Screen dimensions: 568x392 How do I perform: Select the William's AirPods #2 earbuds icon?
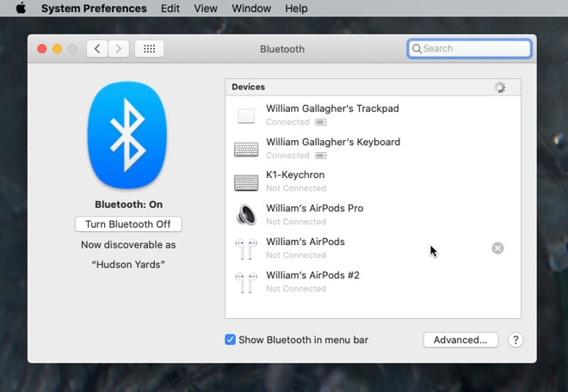(246, 282)
